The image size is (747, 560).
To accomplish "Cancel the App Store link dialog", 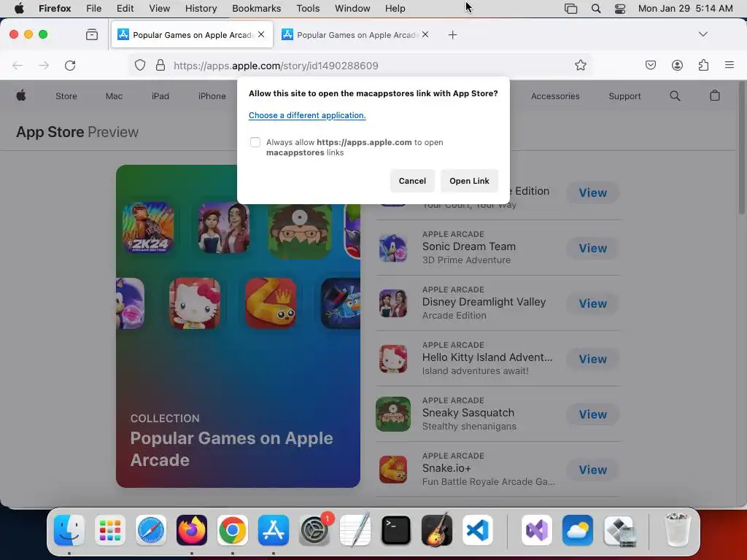I will [412, 181].
